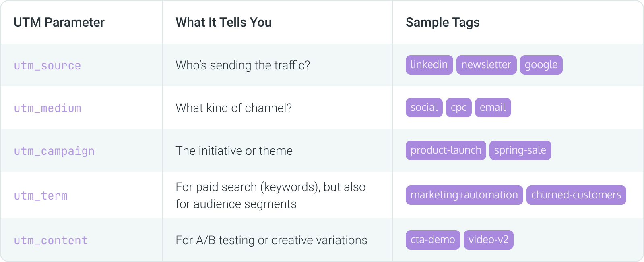Select the newsletter tag

tap(486, 65)
